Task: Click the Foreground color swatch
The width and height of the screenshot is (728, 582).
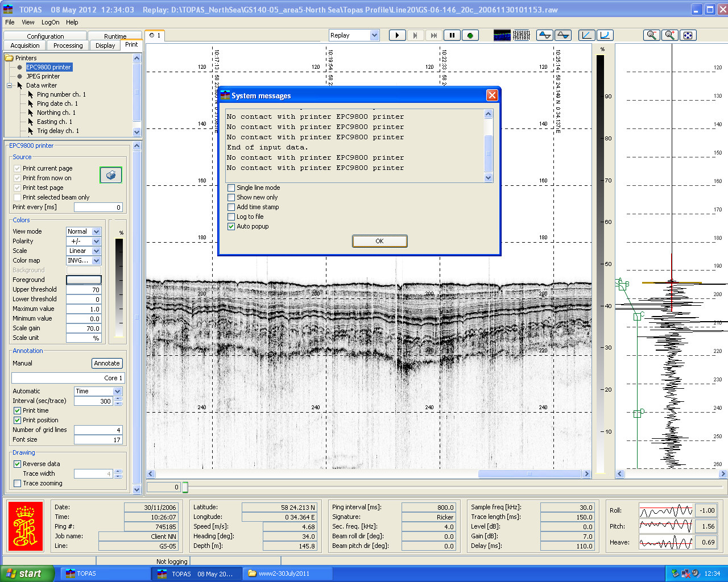Action: (84, 280)
